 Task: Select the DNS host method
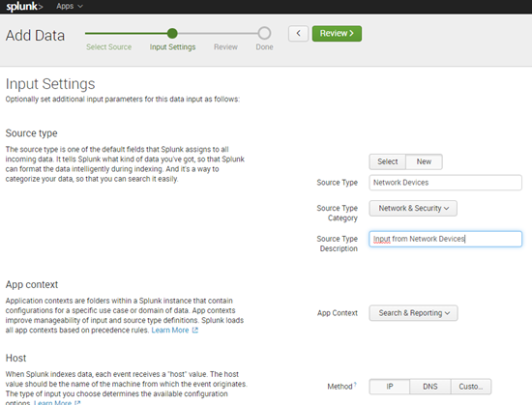[430, 387]
